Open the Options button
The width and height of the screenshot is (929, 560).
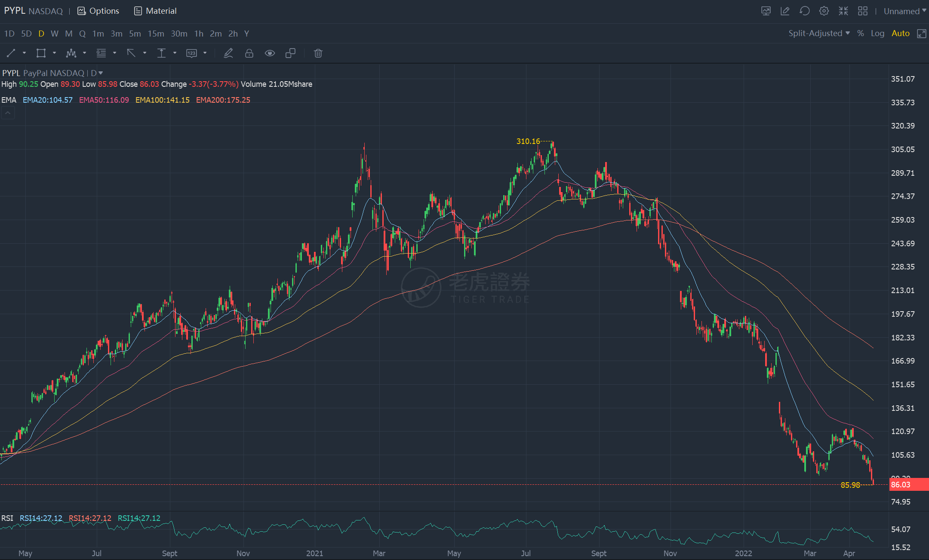point(98,11)
